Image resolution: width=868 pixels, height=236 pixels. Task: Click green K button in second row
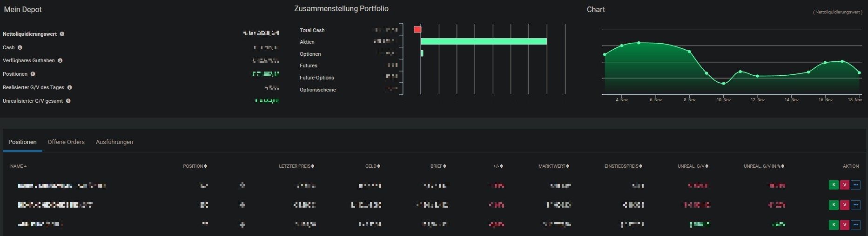[x=834, y=204]
